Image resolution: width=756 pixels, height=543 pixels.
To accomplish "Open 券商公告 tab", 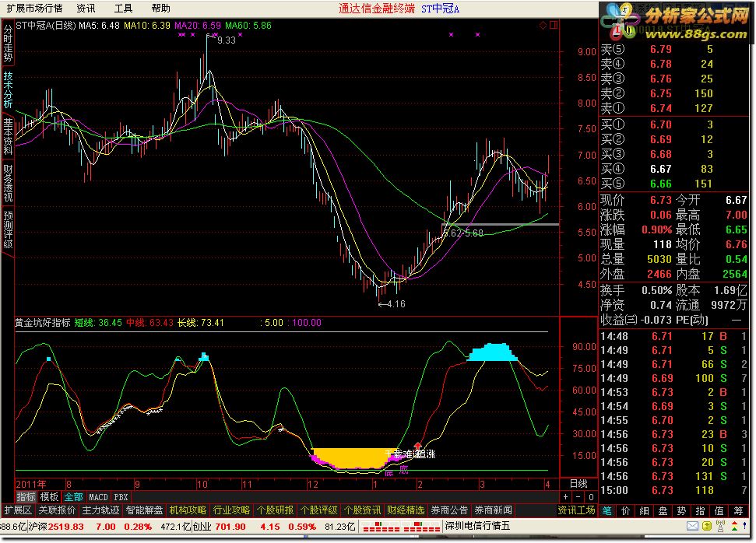I will (x=449, y=510).
